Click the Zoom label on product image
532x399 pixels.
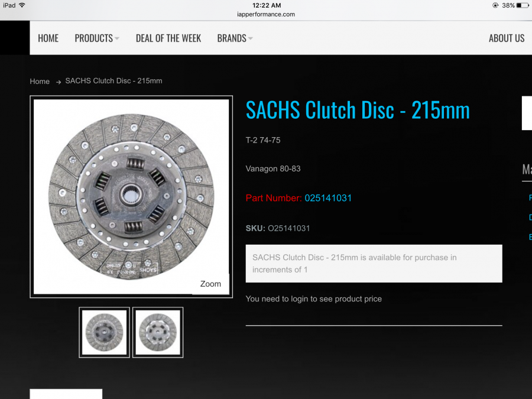210,284
